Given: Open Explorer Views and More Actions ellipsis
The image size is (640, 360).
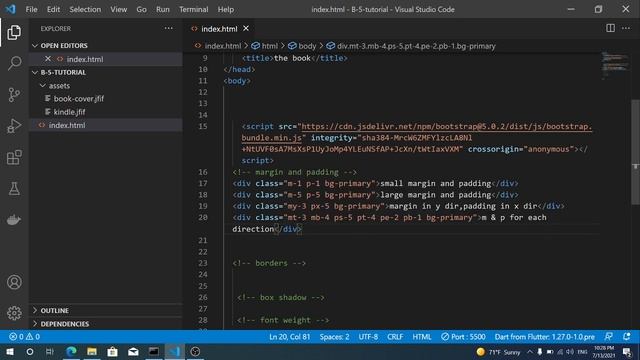Looking at the screenshot, I should click(x=169, y=28).
